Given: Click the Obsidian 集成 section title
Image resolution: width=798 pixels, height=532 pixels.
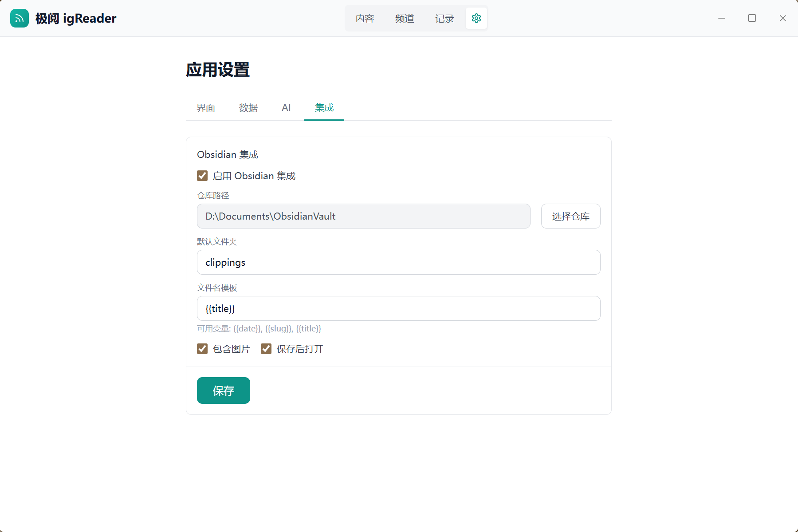Looking at the screenshot, I should tap(228, 154).
